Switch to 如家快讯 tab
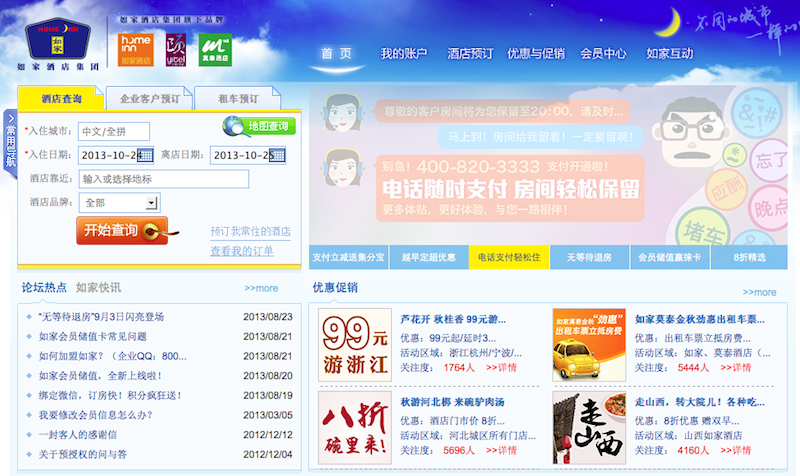The image size is (800, 476). click(98, 288)
